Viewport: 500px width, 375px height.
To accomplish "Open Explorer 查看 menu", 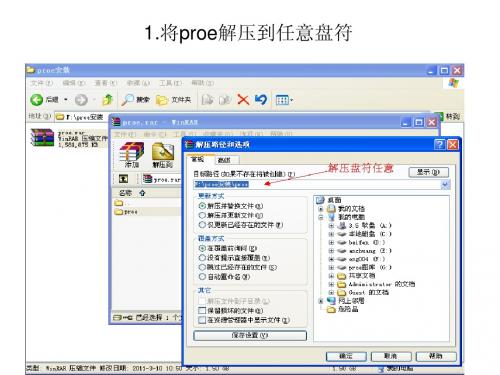I will point(106,83).
